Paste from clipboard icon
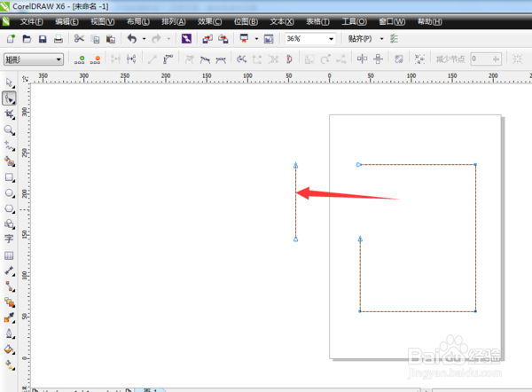 [111, 39]
